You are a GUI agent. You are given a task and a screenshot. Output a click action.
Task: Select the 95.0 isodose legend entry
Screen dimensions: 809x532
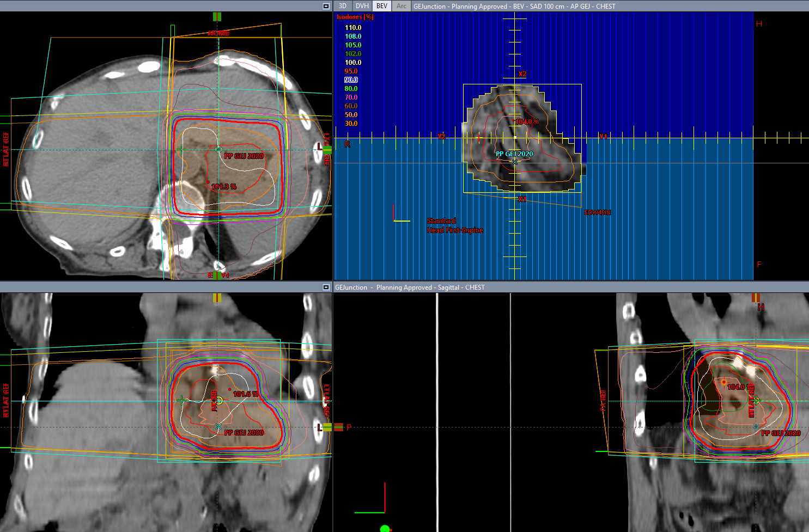[x=351, y=71]
